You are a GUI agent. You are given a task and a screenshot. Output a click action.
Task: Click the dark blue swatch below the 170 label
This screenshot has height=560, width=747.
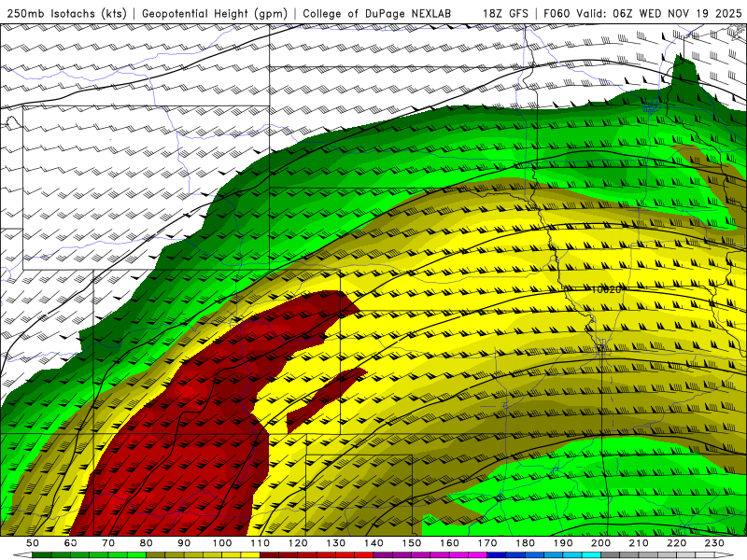(x=497, y=554)
